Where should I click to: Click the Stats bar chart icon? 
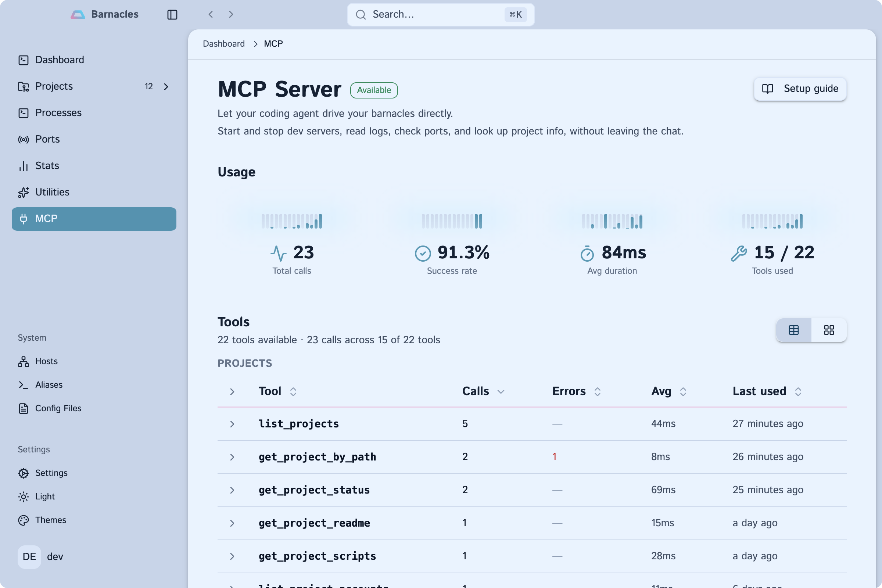[x=23, y=166]
